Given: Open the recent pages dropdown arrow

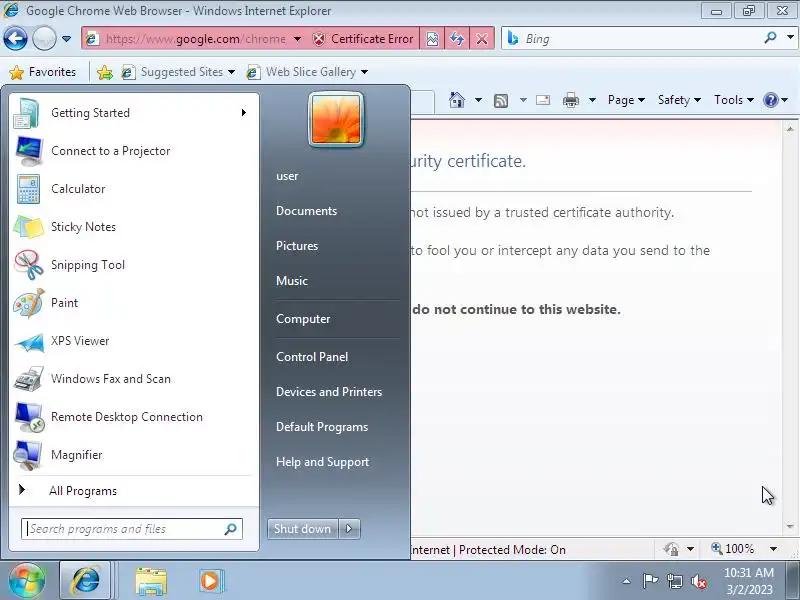Looking at the screenshot, I should point(66,39).
